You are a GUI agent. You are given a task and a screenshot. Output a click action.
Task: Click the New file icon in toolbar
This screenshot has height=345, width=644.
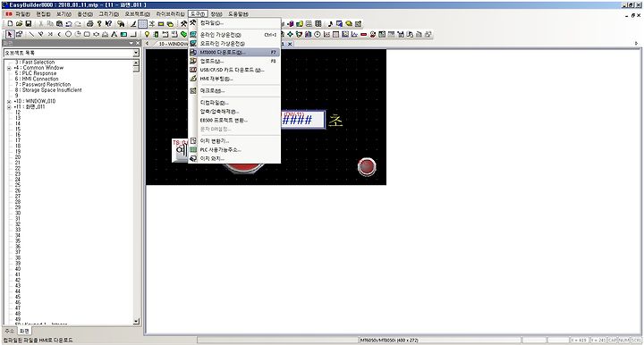10,24
